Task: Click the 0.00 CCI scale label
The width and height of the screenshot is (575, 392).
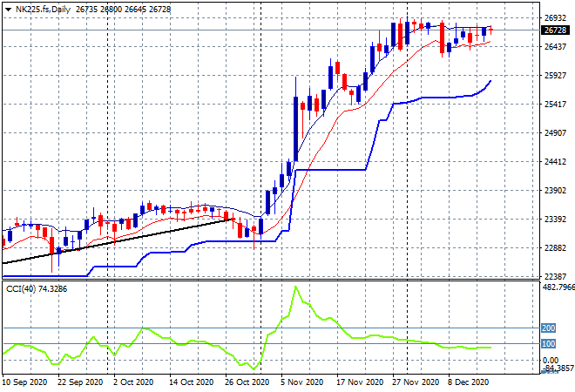Action: [551, 360]
